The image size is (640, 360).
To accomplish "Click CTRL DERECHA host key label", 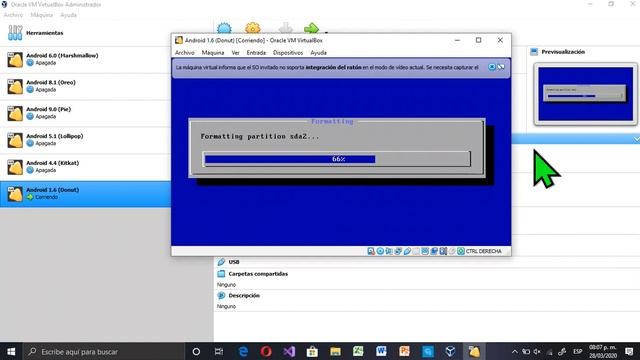I will click(484, 251).
